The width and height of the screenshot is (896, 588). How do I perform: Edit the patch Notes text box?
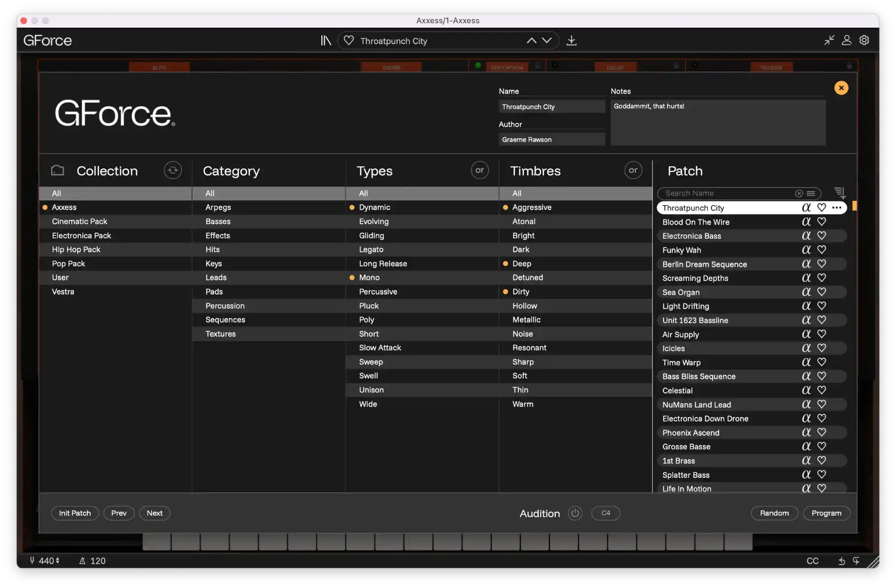point(718,123)
